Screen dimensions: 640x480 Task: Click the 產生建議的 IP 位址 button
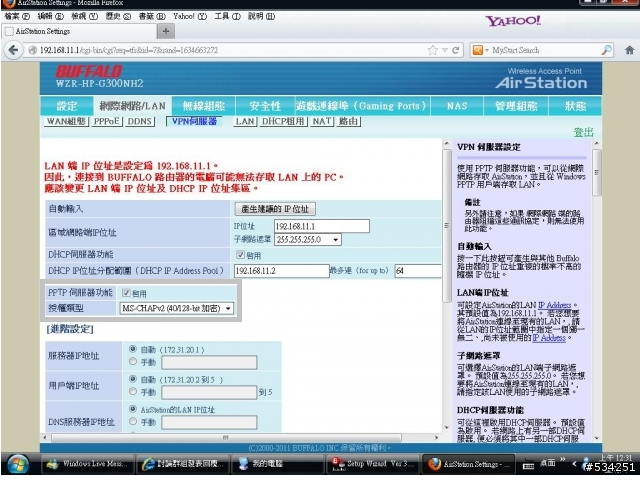coord(275,209)
